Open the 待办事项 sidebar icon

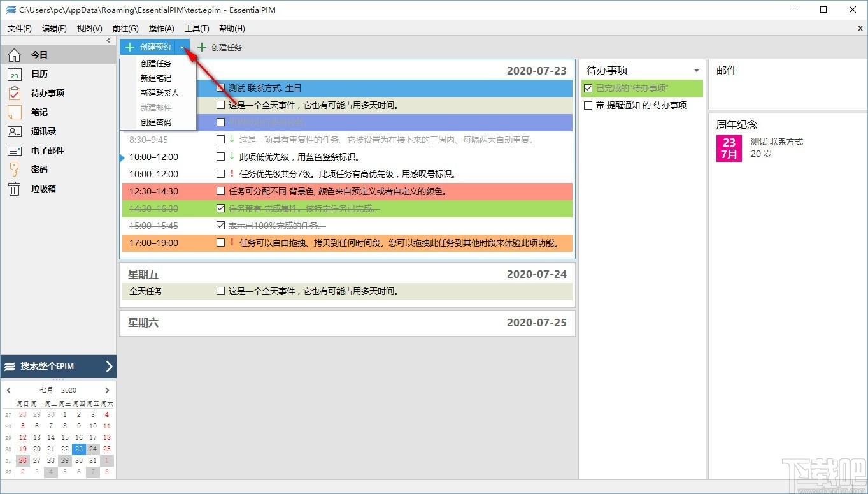click(x=14, y=93)
